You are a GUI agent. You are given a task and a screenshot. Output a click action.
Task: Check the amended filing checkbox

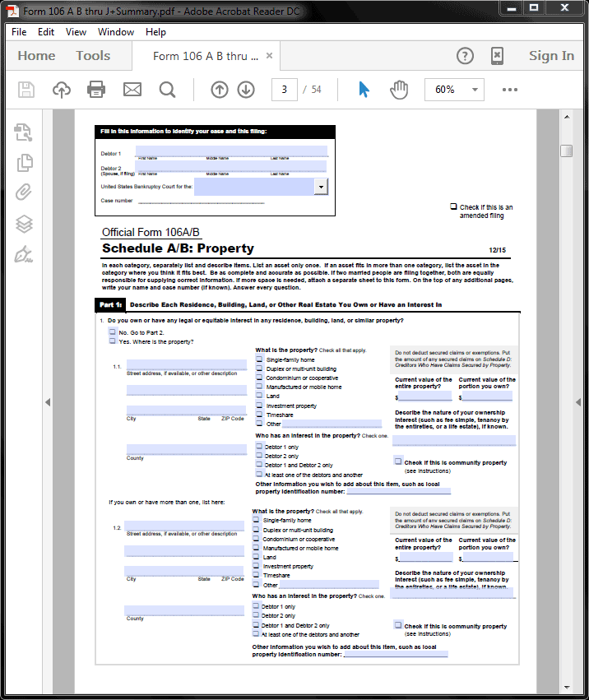454,206
